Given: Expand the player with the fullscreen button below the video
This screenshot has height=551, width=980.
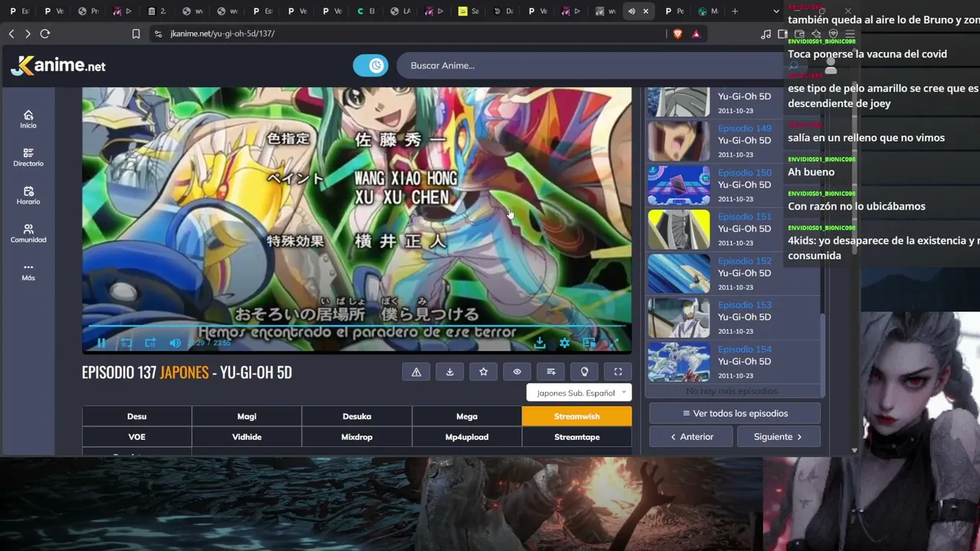Looking at the screenshot, I should tap(618, 372).
